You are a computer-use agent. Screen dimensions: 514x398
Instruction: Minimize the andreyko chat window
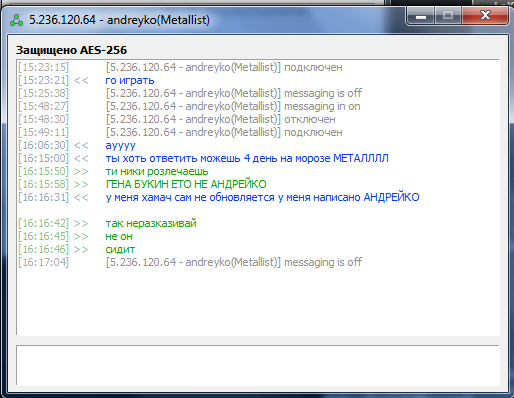point(420,16)
